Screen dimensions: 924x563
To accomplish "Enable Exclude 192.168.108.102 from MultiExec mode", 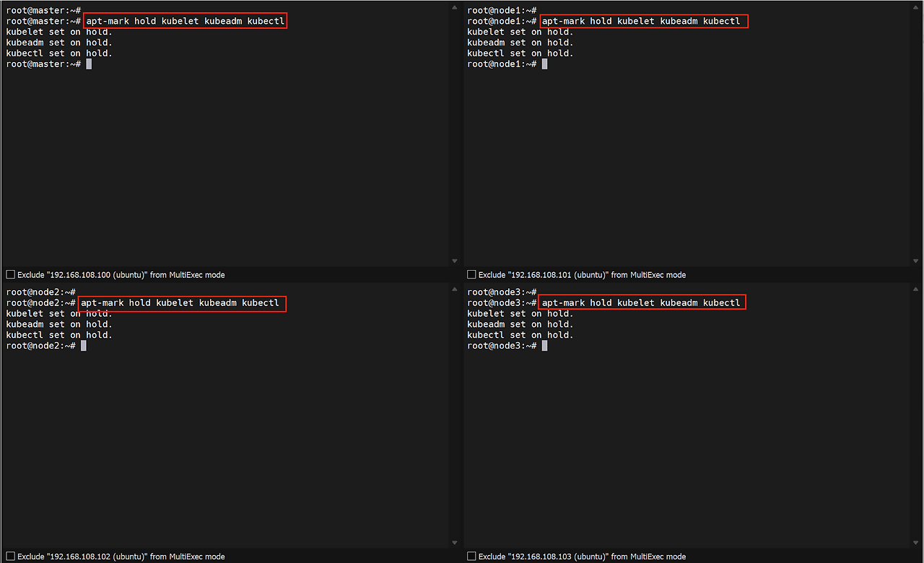I will tap(10, 557).
